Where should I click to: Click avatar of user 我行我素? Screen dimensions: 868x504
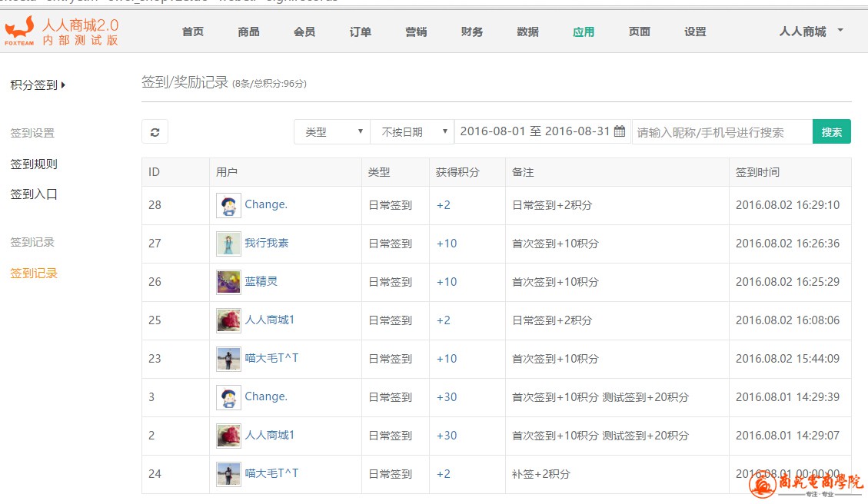[x=228, y=244]
